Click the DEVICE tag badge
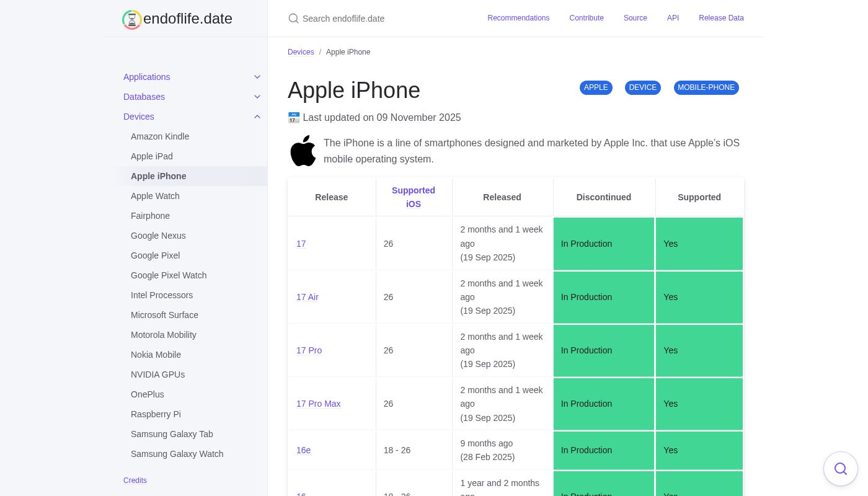This screenshot has height=496, width=868. point(642,87)
